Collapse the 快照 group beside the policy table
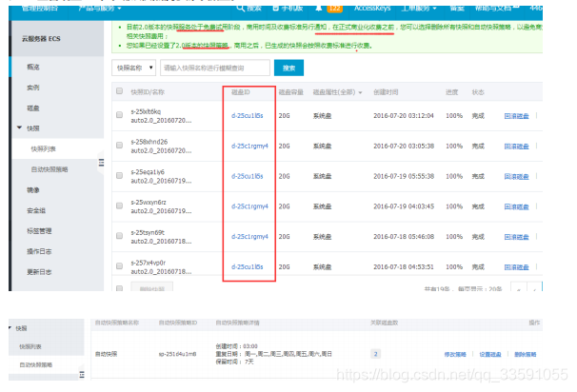Screen dimensions: 577x392 click(10, 327)
